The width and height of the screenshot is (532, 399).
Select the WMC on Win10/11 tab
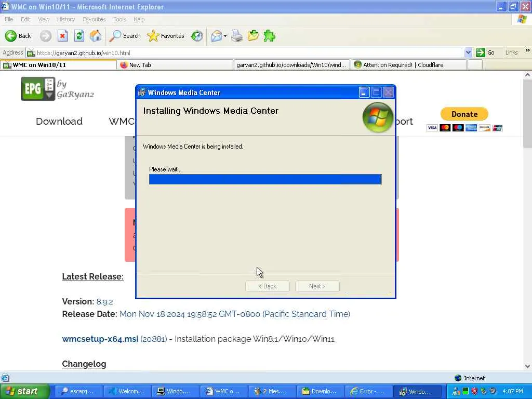[x=58, y=65]
